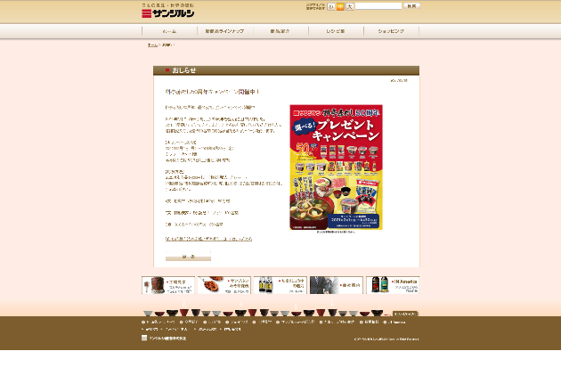Follow the underlined campaign details link
This screenshot has width=561, height=392.
(207, 239)
